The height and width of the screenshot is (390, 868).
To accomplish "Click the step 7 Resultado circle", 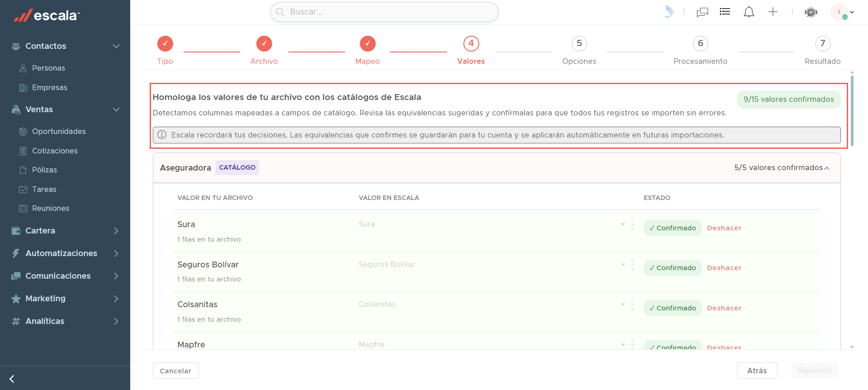I will [x=823, y=43].
